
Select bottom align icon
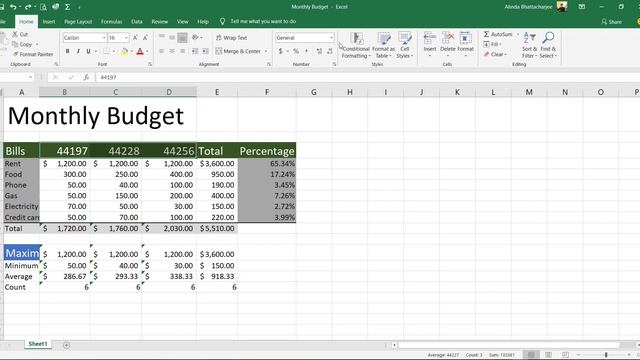[182, 38]
